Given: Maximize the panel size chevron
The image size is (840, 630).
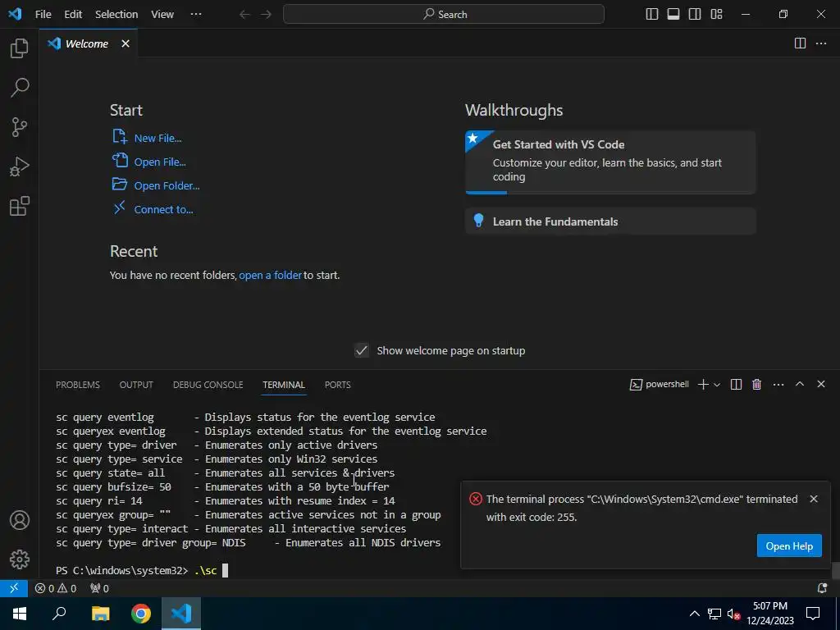Looking at the screenshot, I should 800,384.
